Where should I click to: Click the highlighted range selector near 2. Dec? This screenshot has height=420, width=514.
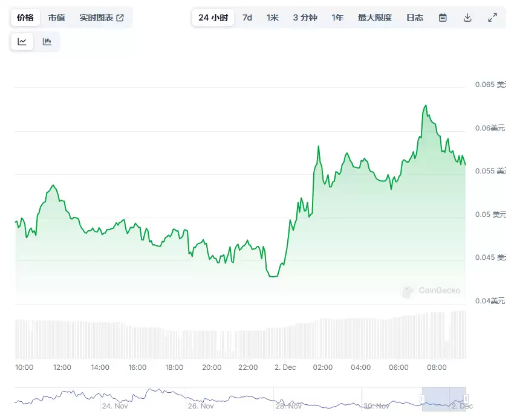[x=443, y=399]
